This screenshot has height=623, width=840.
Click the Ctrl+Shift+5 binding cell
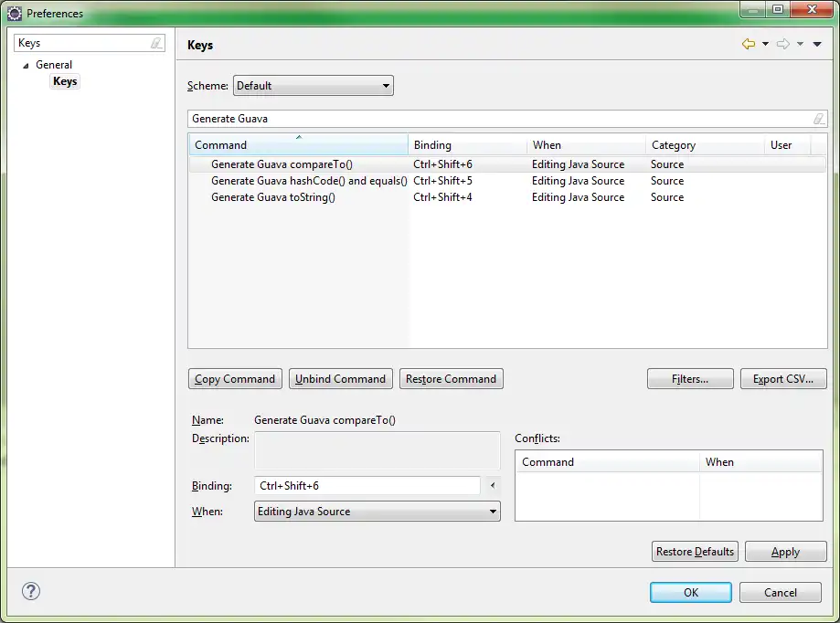pos(442,181)
